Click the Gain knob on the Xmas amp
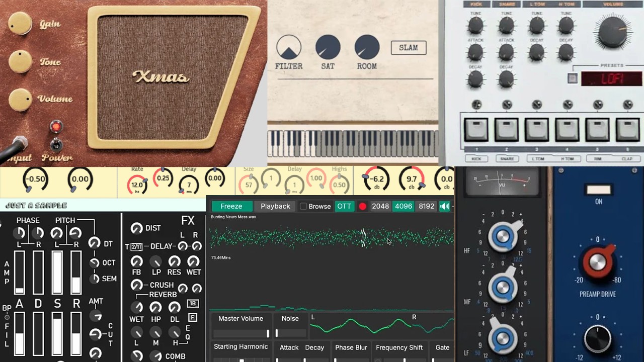Viewport: 644px width, 362px height. pyautogui.click(x=20, y=23)
